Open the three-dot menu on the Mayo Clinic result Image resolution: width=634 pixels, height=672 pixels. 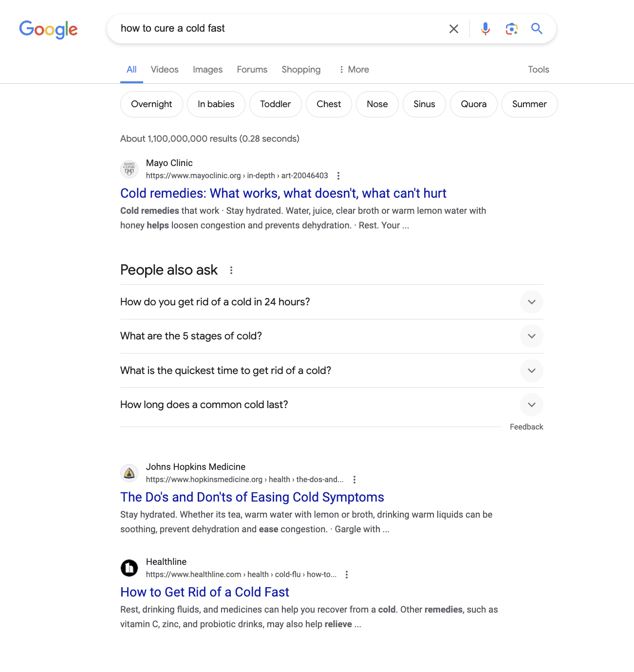pyautogui.click(x=338, y=176)
